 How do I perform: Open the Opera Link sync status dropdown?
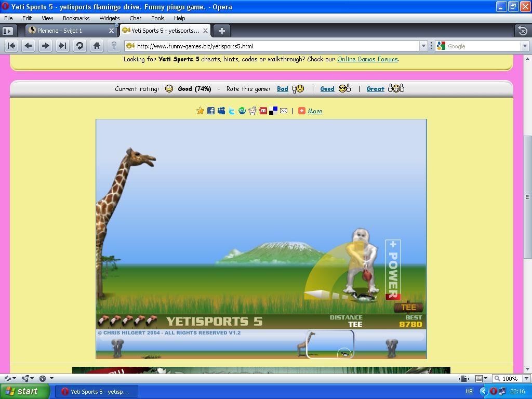[x=10, y=378]
